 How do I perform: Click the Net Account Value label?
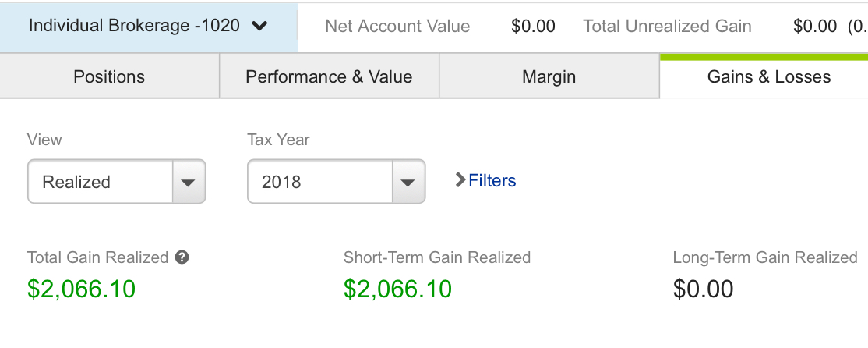(397, 26)
